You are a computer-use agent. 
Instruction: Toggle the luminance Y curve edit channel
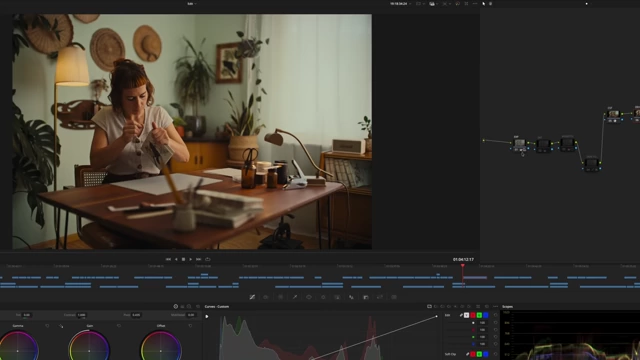467,315
